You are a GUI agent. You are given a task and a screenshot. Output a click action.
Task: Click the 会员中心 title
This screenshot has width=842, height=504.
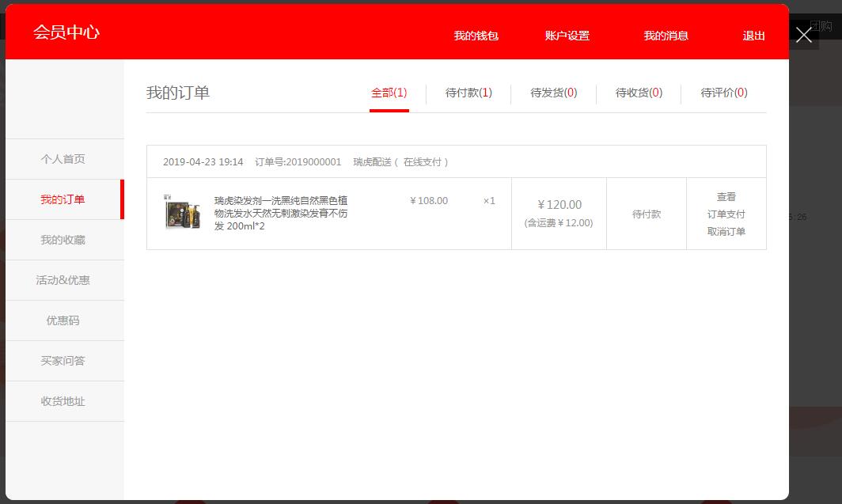coord(66,32)
